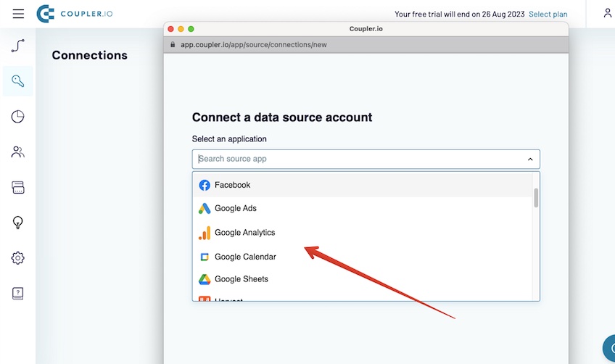
Task: Select the Connections key icon in sidebar
Action: [17, 81]
